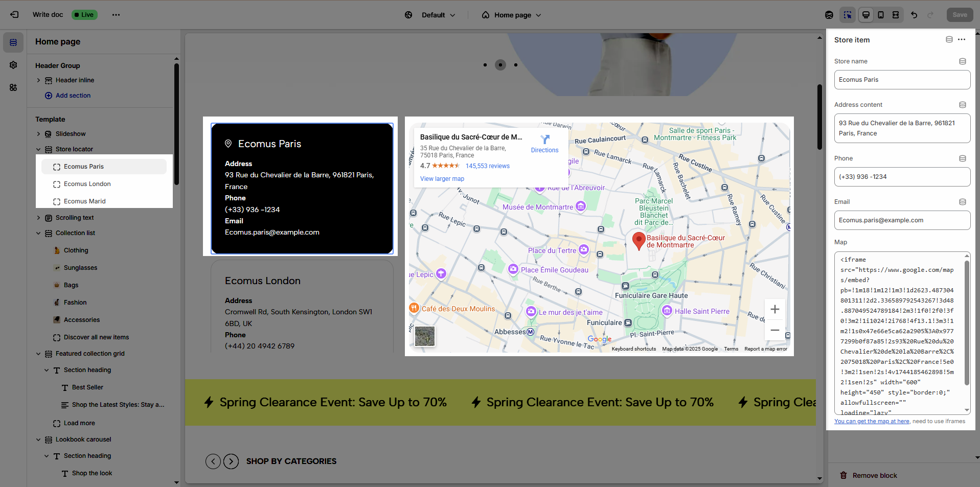980x487 pixels.
Task: Click the satellite layer thumbnail on map
Action: (x=425, y=336)
